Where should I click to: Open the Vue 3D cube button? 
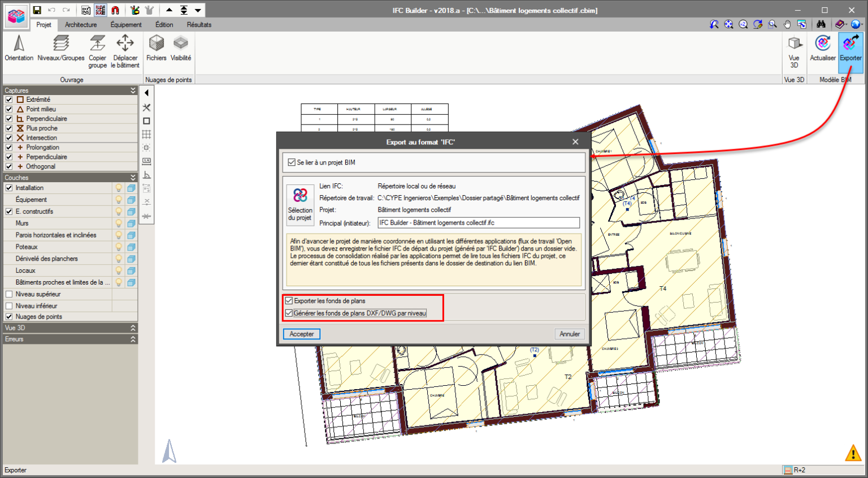794,51
